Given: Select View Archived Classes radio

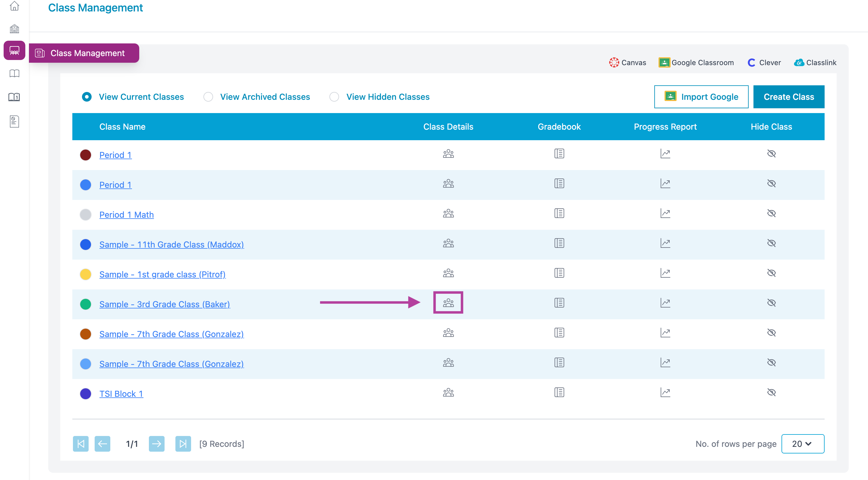Looking at the screenshot, I should (x=208, y=97).
